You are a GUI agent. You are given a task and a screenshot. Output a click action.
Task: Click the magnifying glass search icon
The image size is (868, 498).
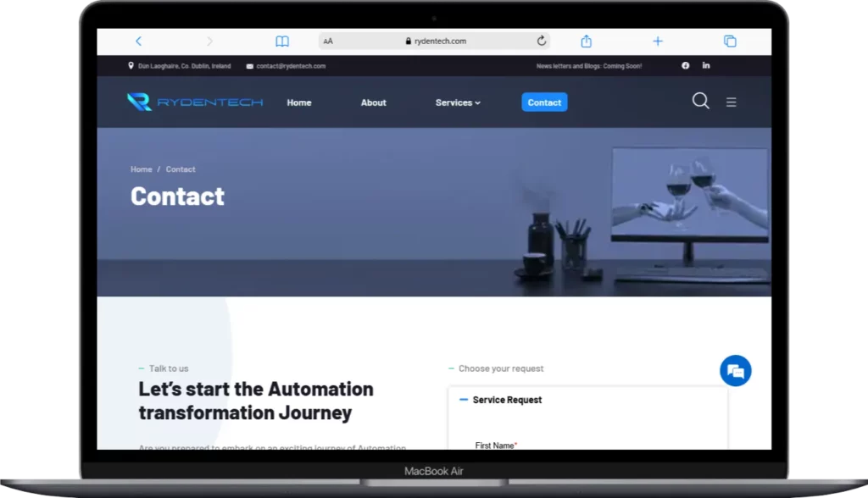(x=700, y=102)
